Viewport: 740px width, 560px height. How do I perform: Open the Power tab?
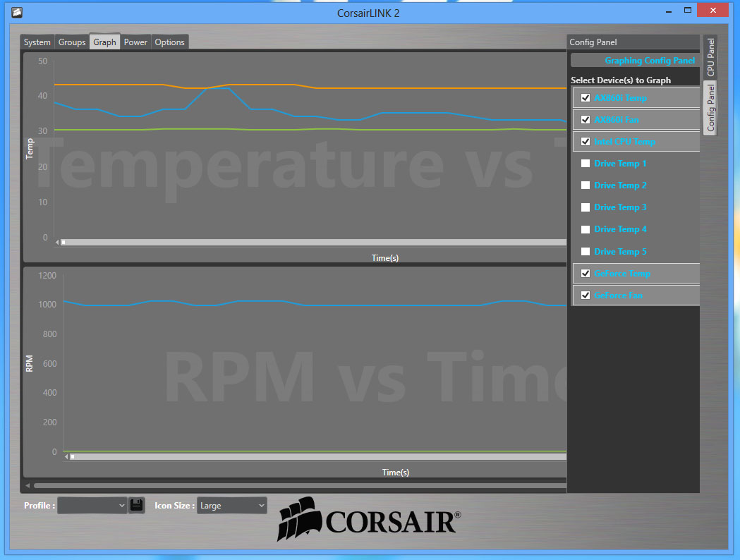coord(135,42)
